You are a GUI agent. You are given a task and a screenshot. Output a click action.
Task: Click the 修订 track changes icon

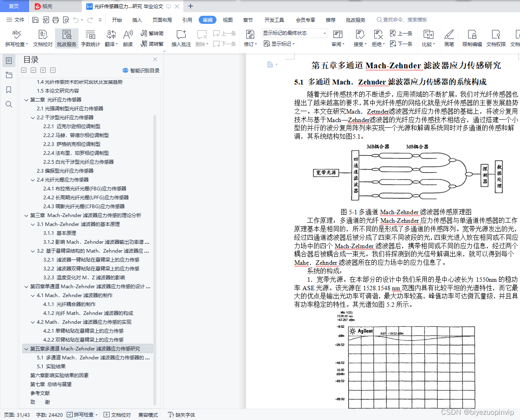pyautogui.click(x=250, y=38)
